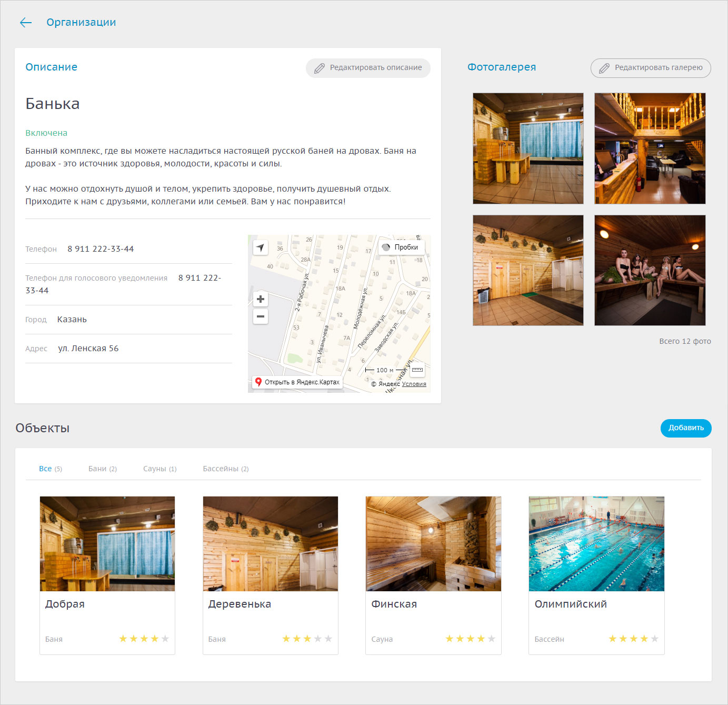Open the gallery photo with wooden balcony

pyautogui.click(x=650, y=148)
